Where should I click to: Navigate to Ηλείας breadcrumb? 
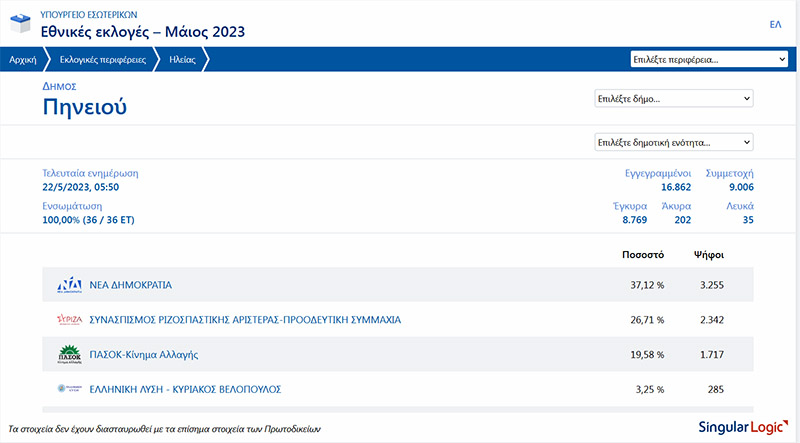pos(182,60)
